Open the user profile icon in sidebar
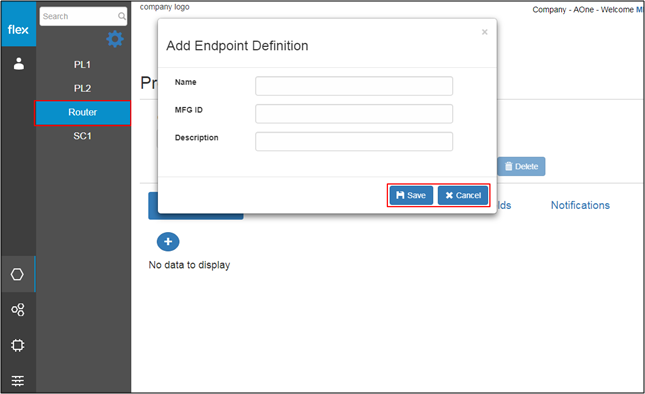The height and width of the screenshot is (394, 645). (19, 64)
